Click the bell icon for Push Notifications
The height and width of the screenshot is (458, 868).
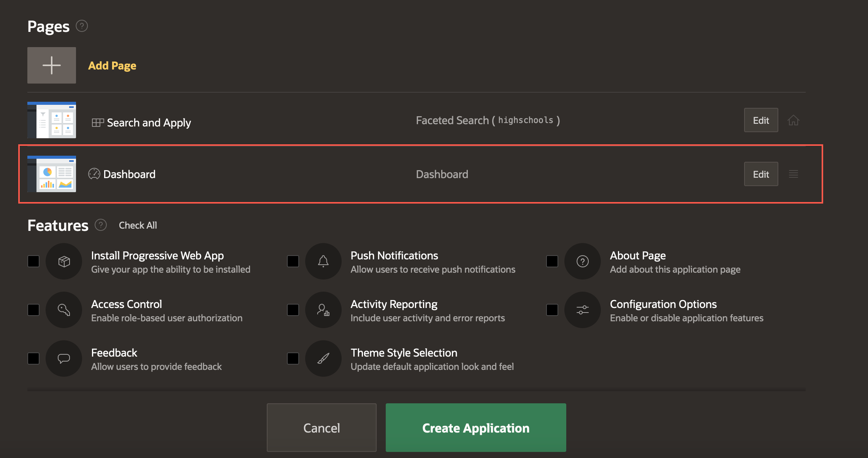pyautogui.click(x=323, y=261)
